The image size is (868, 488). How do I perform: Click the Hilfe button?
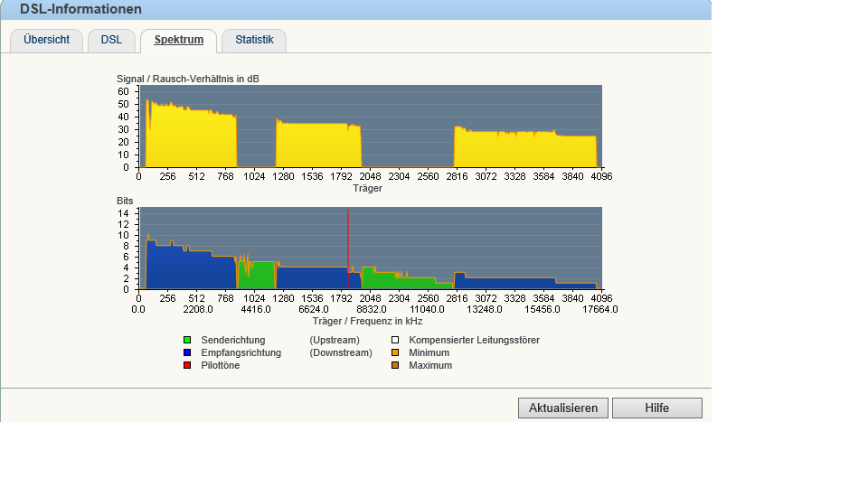(656, 408)
